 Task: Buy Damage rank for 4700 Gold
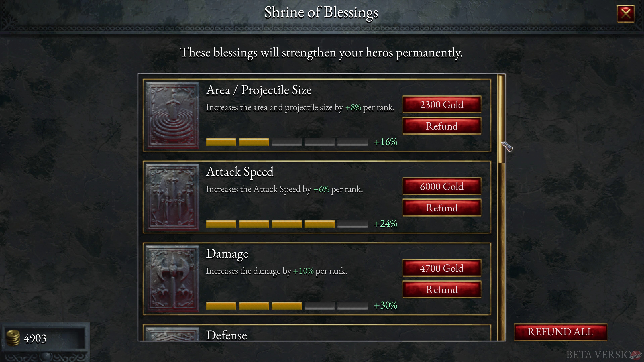[x=442, y=268]
